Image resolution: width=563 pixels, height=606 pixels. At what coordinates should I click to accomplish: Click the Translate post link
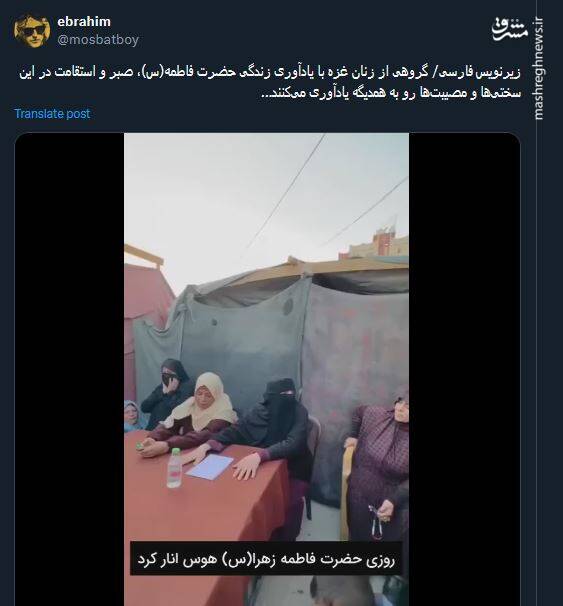point(52,114)
